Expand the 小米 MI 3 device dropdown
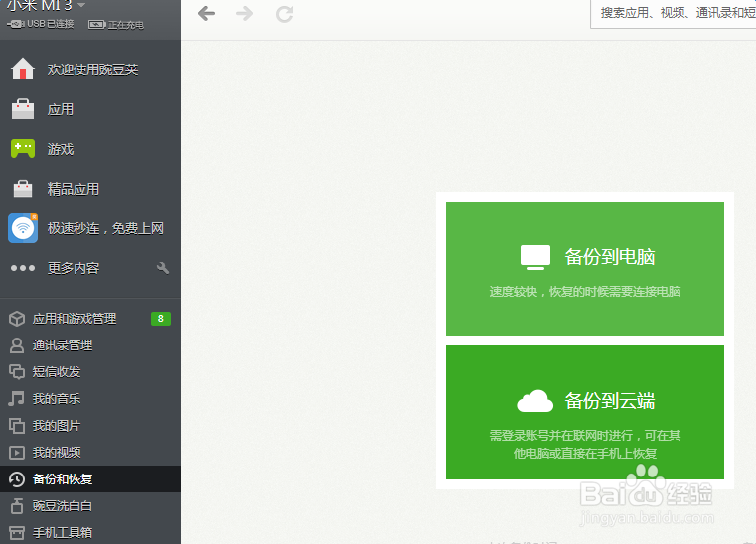The width and height of the screenshot is (756, 544). 81,5
